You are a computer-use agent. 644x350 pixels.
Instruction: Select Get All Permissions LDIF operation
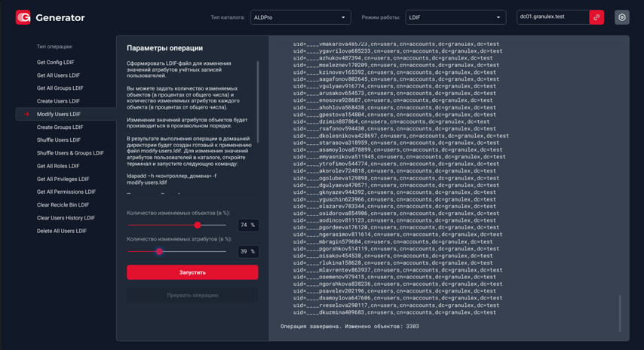(66, 192)
